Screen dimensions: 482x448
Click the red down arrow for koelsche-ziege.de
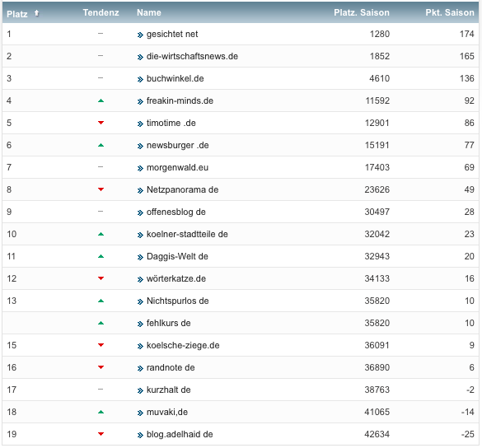pos(101,345)
